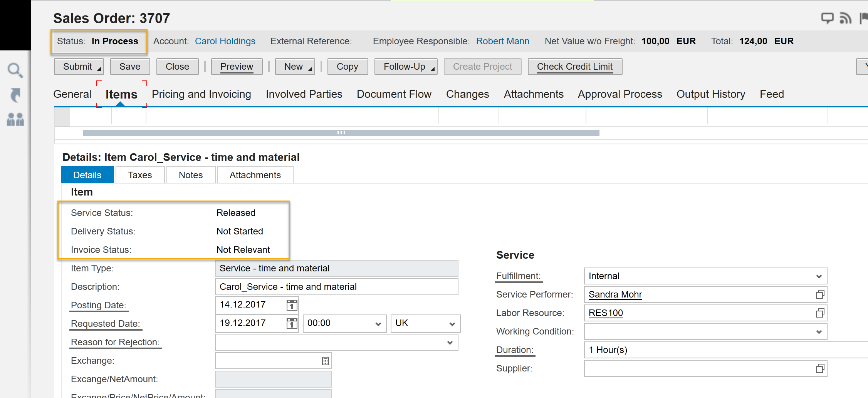This screenshot has width=868, height=398.
Task: Open value help for Supplier field
Action: pos(820,369)
